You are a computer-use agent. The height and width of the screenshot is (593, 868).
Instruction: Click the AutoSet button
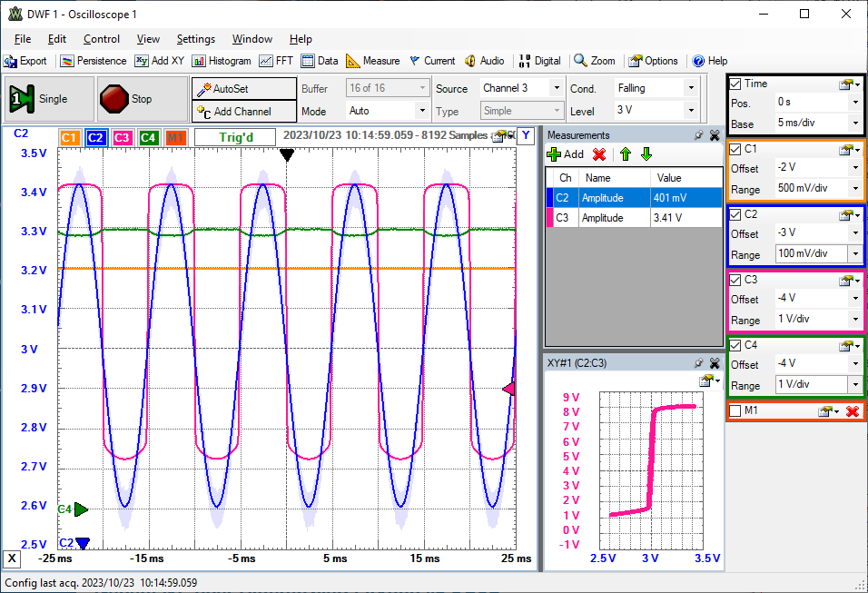pos(243,89)
